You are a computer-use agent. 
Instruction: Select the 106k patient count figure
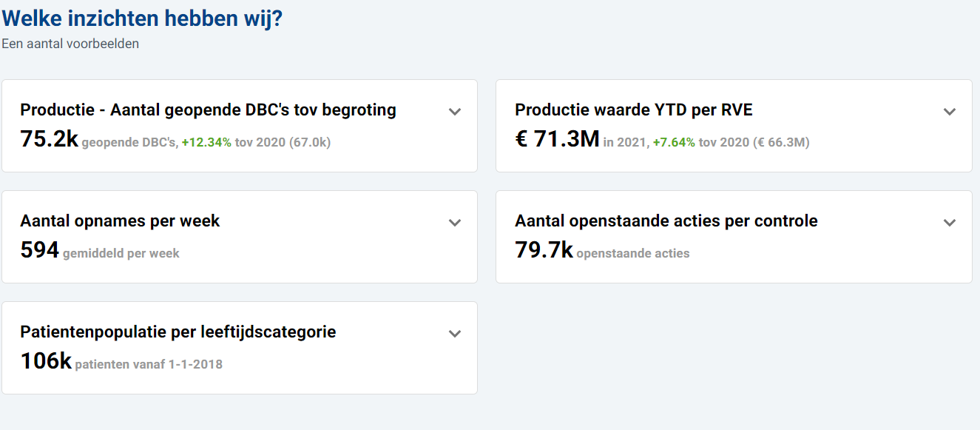46,361
